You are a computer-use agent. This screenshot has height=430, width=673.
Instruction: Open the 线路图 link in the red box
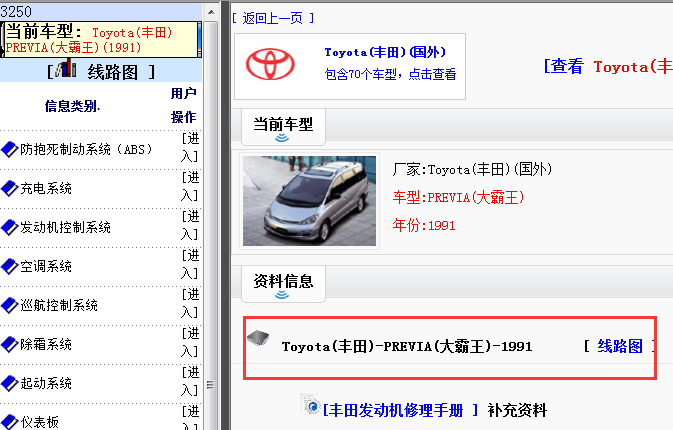pyautogui.click(x=620, y=346)
